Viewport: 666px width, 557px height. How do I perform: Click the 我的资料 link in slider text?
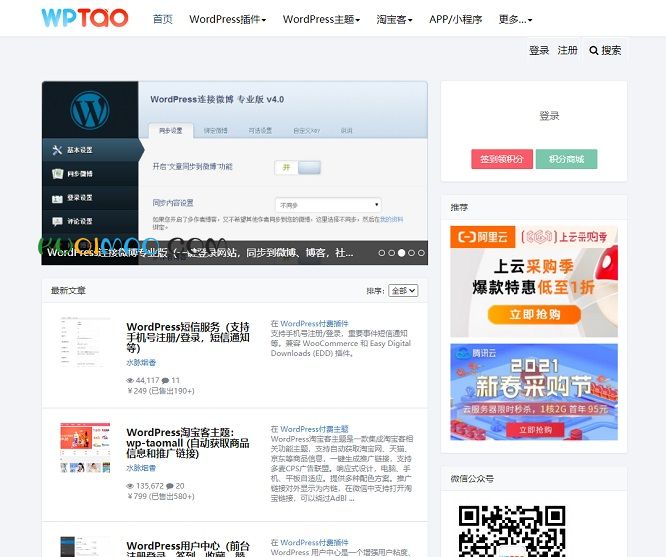pyautogui.click(x=391, y=219)
